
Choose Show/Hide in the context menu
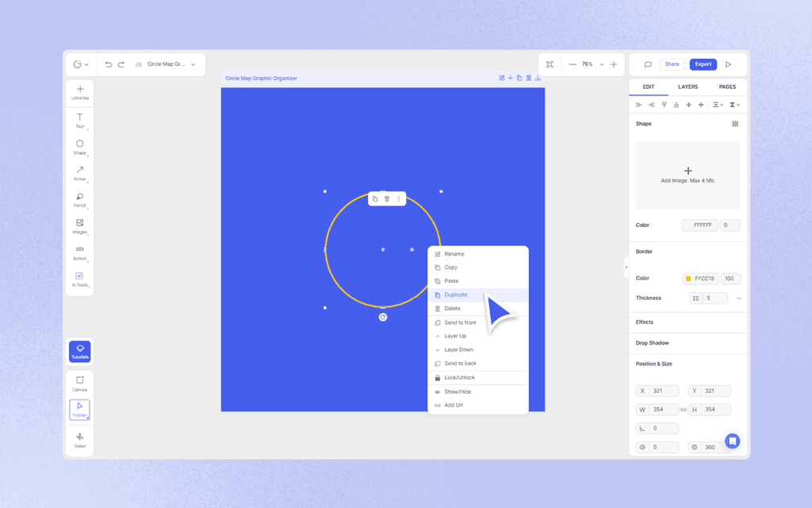(x=460, y=391)
